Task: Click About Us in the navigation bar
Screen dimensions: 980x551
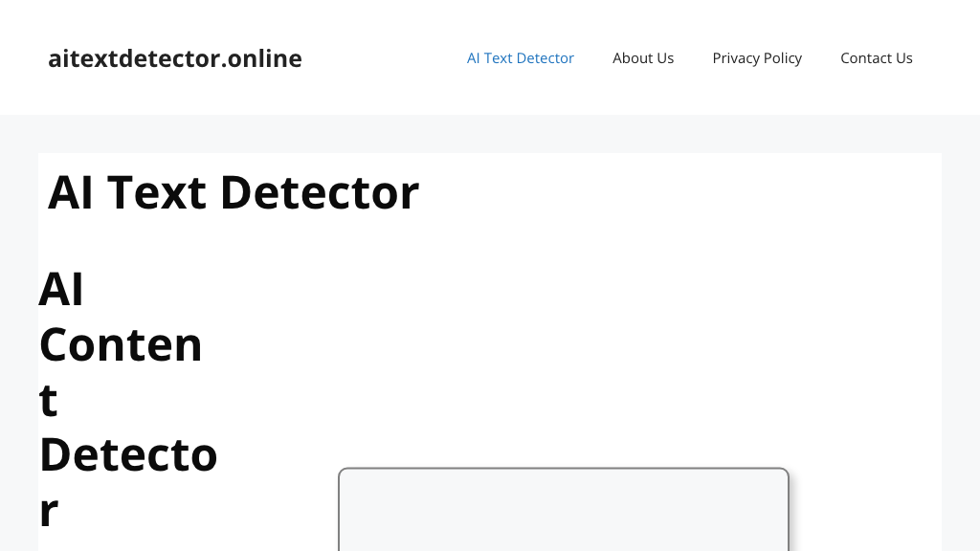Action: click(643, 57)
